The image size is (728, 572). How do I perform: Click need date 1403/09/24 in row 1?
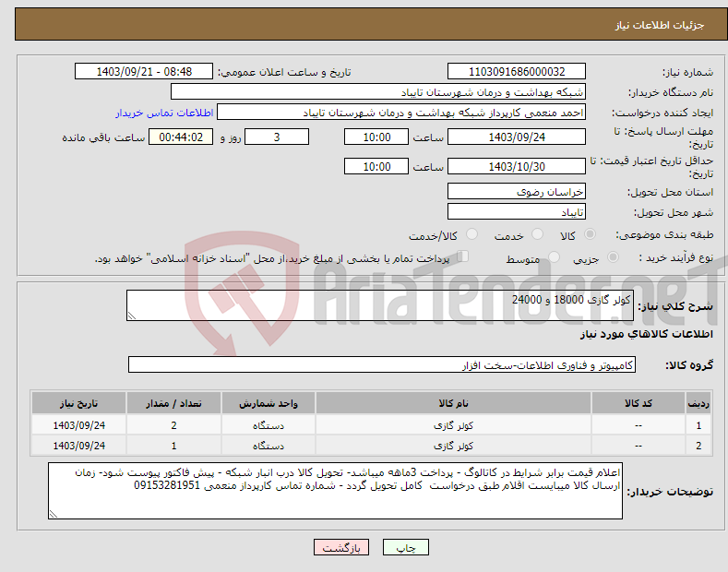[79, 425]
